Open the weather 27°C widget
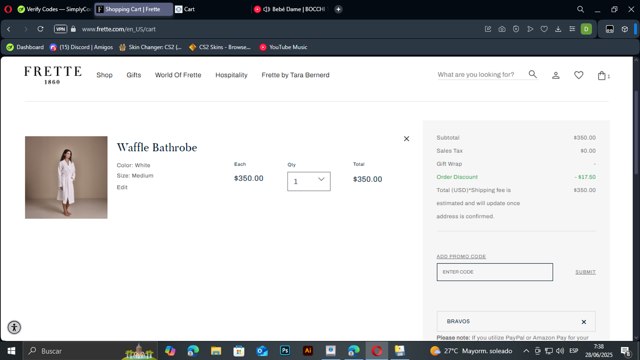The image size is (640, 360). [471, 351]
